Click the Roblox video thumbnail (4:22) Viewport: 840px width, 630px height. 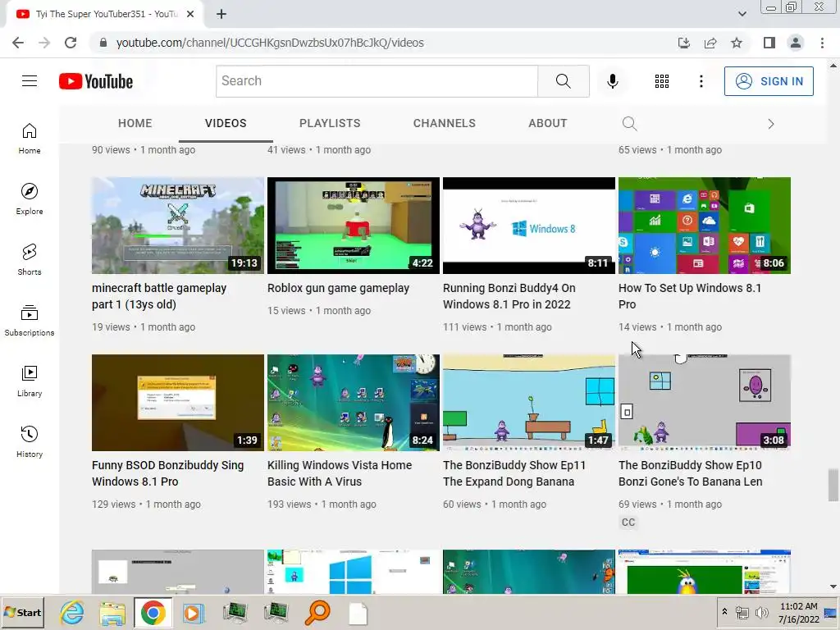pyautogui.click(x=354, y=226)
